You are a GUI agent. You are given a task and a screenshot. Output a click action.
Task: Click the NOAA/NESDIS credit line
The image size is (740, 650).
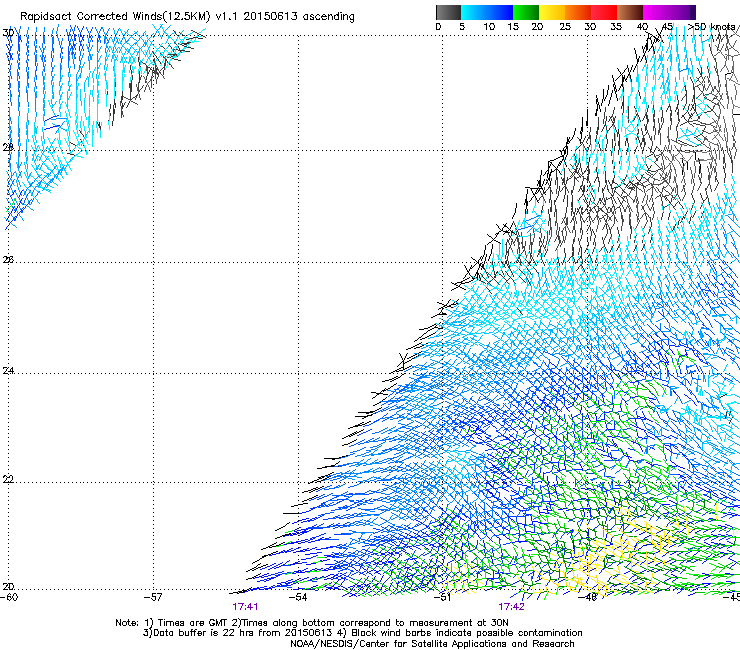[x=432, y=644]
